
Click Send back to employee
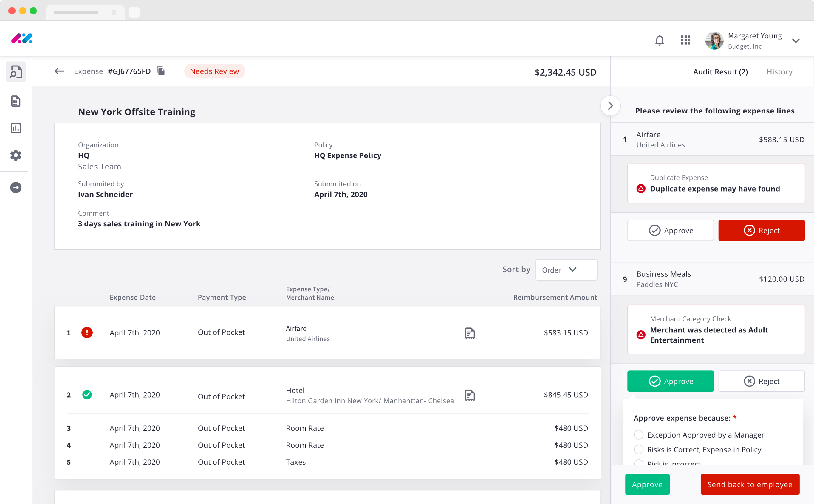click(x=750, y=484)
